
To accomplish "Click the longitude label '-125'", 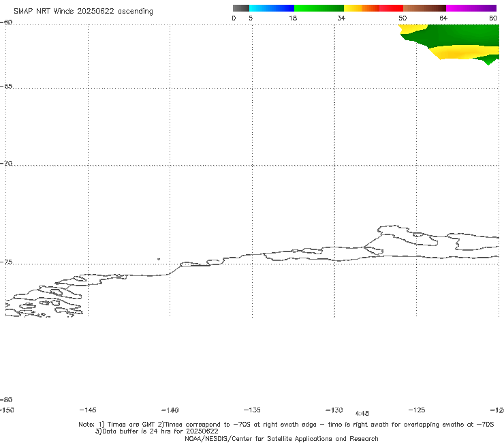I will tap(417, 410).
